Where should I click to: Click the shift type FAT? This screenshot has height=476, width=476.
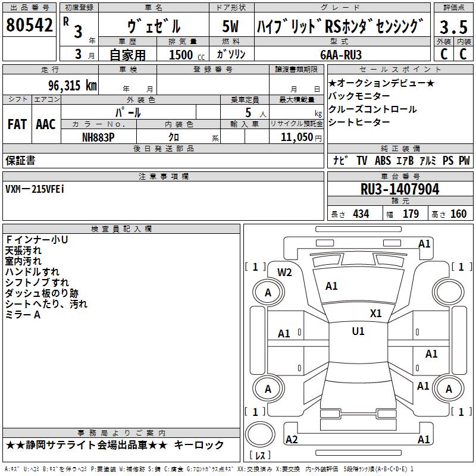pos(17,124)
